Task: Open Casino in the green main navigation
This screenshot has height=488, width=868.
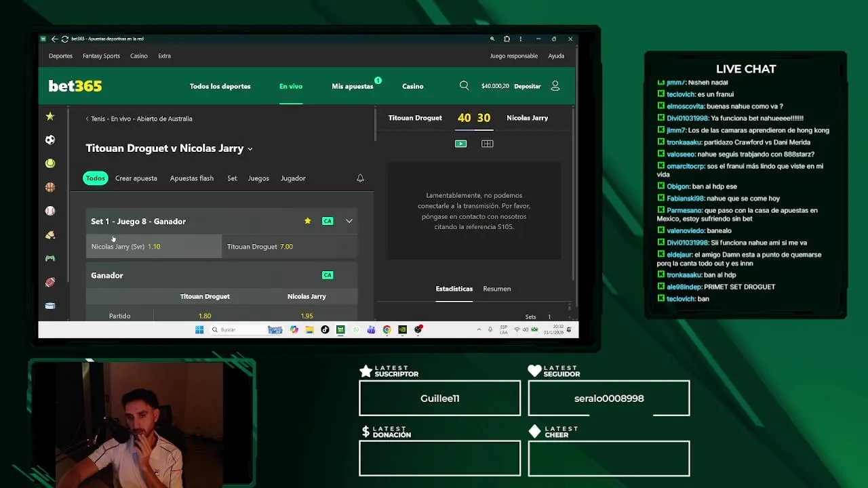Action: click(413, 86)
